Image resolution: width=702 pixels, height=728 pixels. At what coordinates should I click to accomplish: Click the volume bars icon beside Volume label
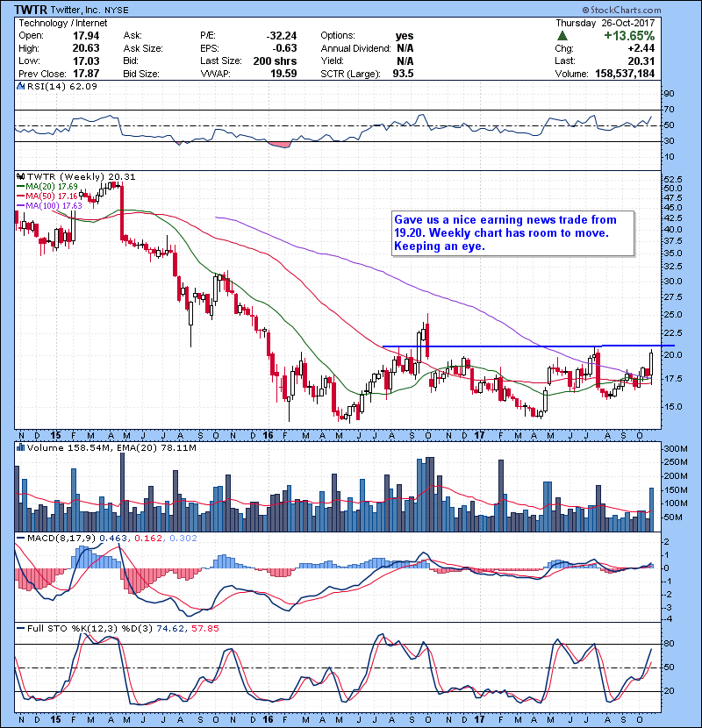coord(20,447)
